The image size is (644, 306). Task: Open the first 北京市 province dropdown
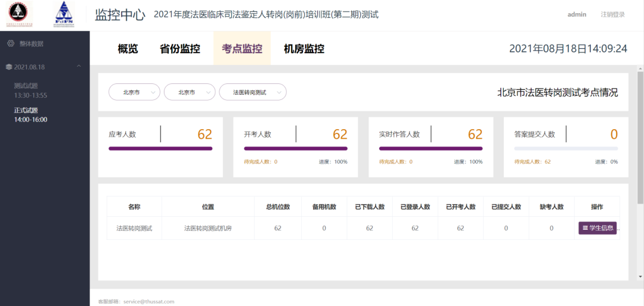pyautogui.click(x=134, y=92)
